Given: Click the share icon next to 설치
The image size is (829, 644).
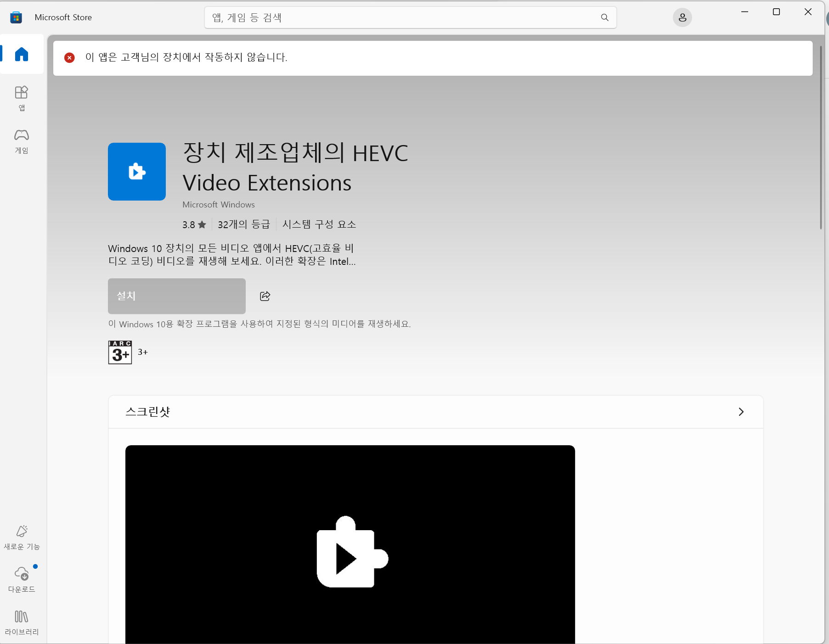Looking at the screenshot, I should coord(265,296).
